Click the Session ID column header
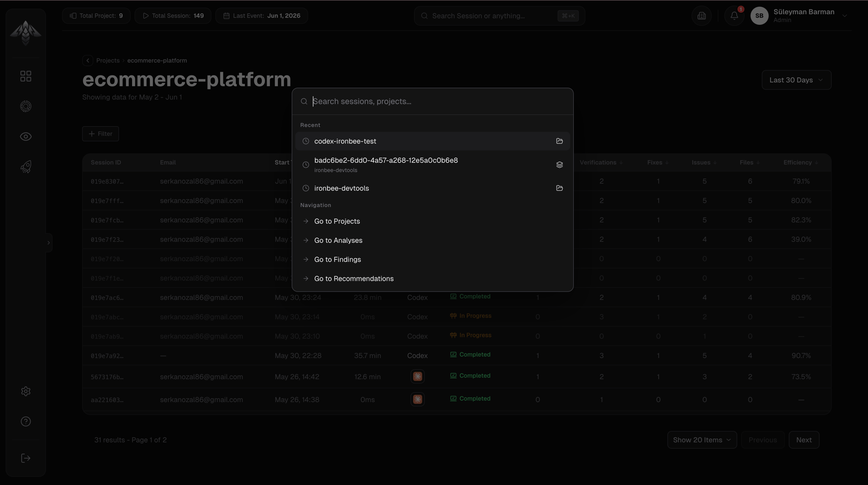Viewport: 868px width, 485px height. click(106, 163)
